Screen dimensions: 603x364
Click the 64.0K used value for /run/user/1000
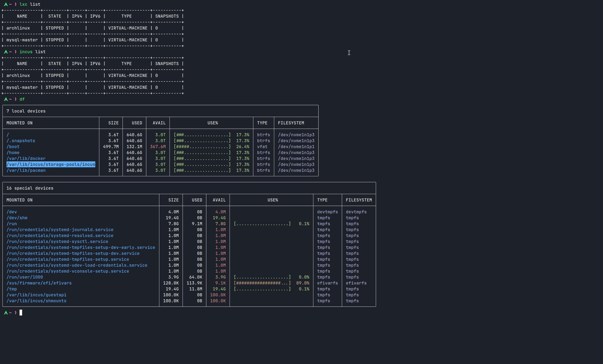click(x=196, y=277)
